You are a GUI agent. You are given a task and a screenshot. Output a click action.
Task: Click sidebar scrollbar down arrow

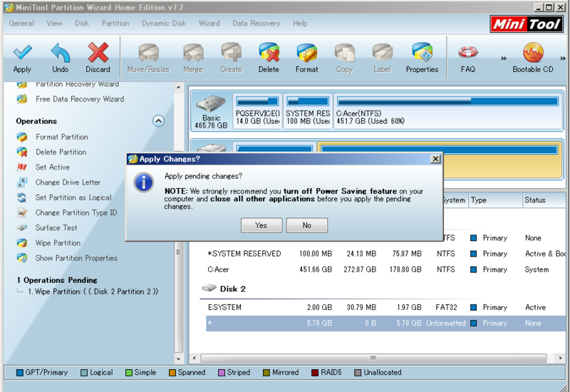click(179, 359)
